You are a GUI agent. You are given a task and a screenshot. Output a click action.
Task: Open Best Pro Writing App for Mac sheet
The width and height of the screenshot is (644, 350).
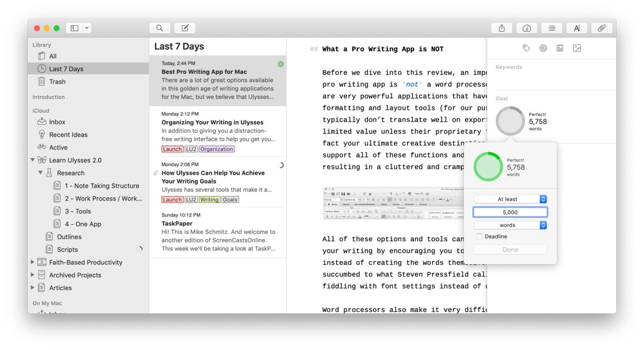(218, 81)
